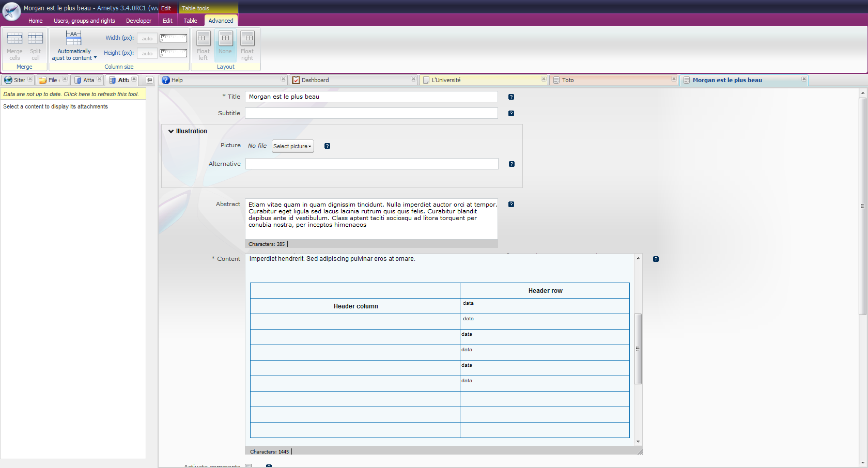This screenshot has width=868, height=468.
Task: Open the Dashboard tab
Action: pos(315,80)
